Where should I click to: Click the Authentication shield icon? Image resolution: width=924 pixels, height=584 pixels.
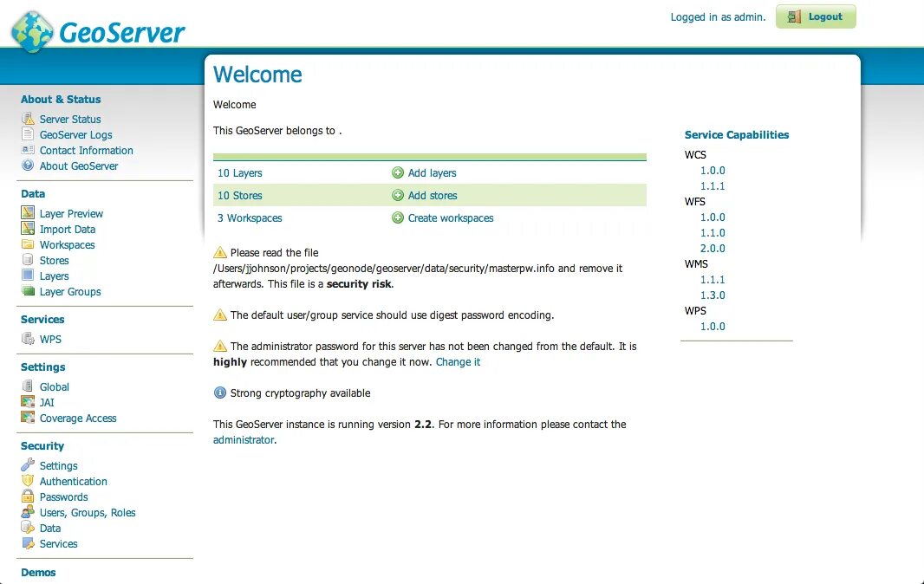[x=28, y=480]
